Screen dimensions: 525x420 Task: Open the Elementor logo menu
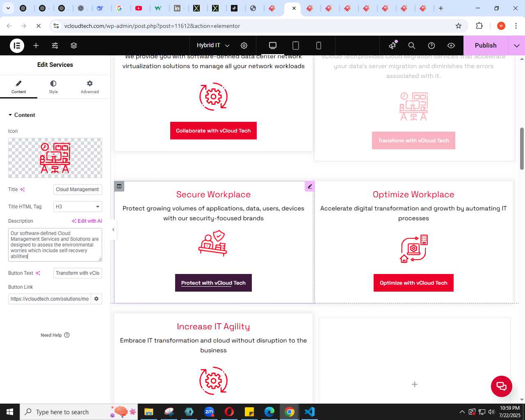click(x=17, y=46)
